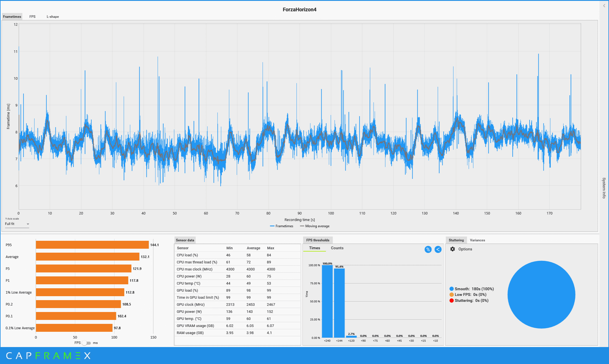Open the Y-Axis scale Full fit dropdown

coord(17,224)
